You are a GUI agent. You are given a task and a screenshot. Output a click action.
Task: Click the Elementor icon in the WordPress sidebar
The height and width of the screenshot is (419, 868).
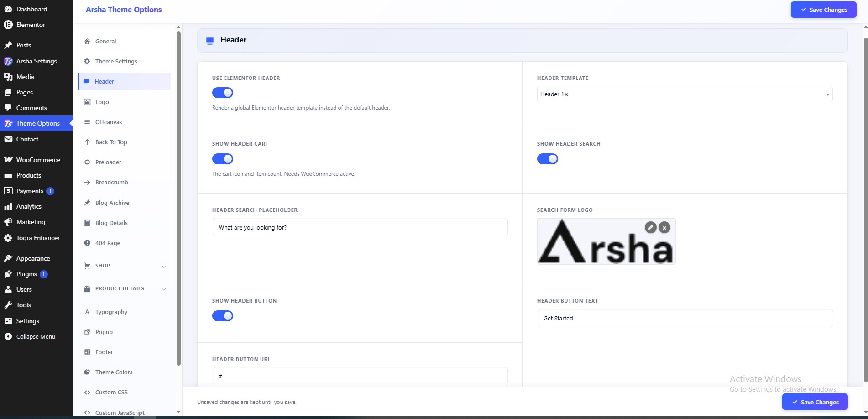pyautogui.click(x=8, y=25)
